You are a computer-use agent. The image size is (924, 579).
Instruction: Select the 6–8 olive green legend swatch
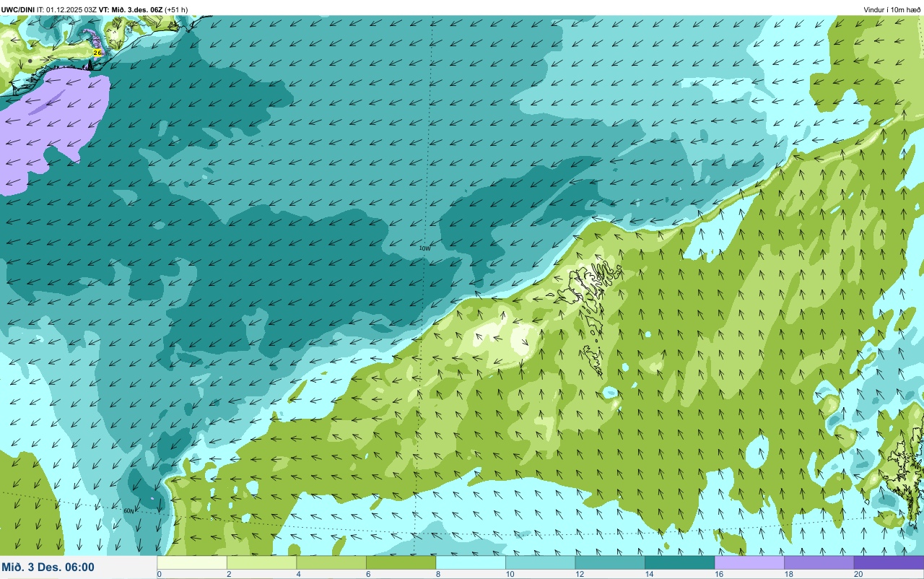point(401,562)
